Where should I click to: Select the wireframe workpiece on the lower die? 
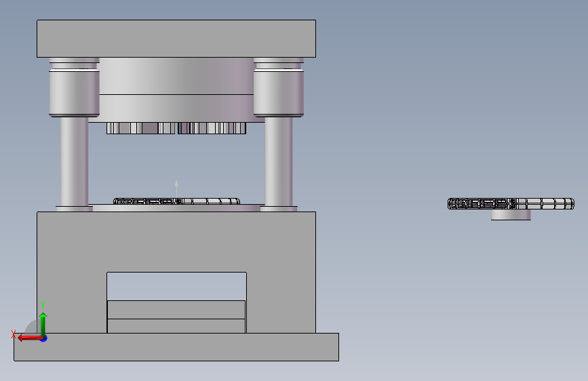click(176, 201)
